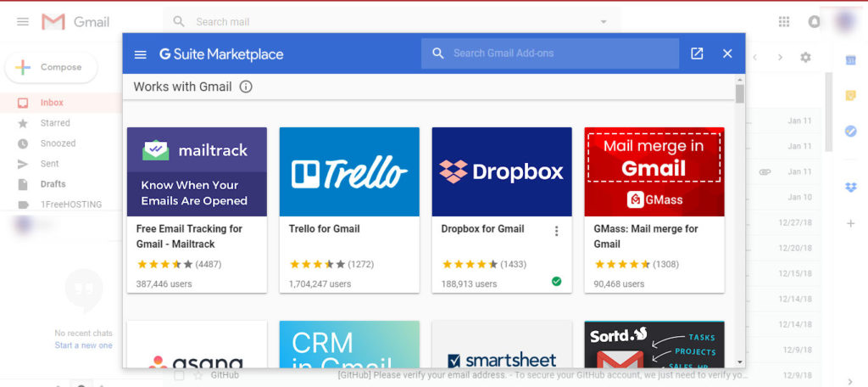Open the CRM in Gmail card
Image resolution: width=868 pixels, height=387 pixels.
point(349,344)
